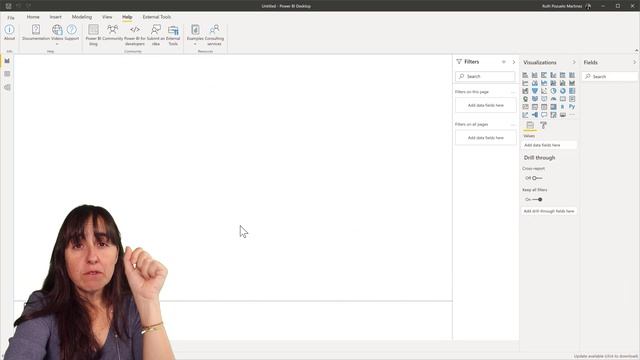The width and height of the screenshot is (640, 360).
Task: Select the Slicer visual
Action: 535,107
